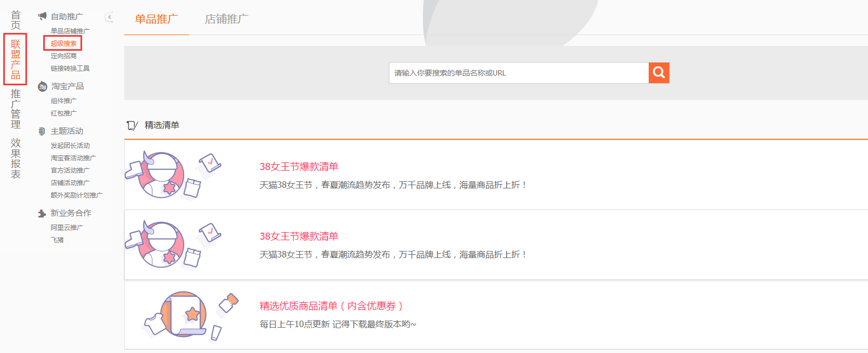Open 效果报表 in vertical navigation
Image resolution: width=868 pixels, height=353 pixels.
point(16,158)
